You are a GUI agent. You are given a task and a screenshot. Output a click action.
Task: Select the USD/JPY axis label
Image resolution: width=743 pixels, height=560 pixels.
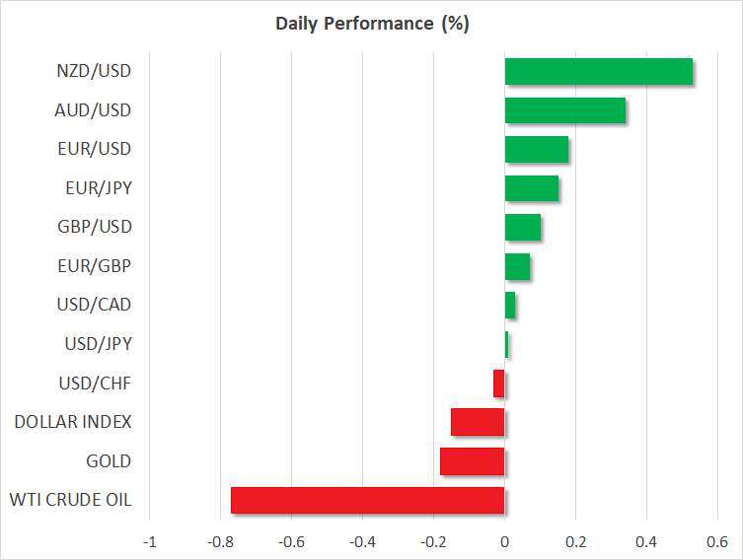[95, 344]
